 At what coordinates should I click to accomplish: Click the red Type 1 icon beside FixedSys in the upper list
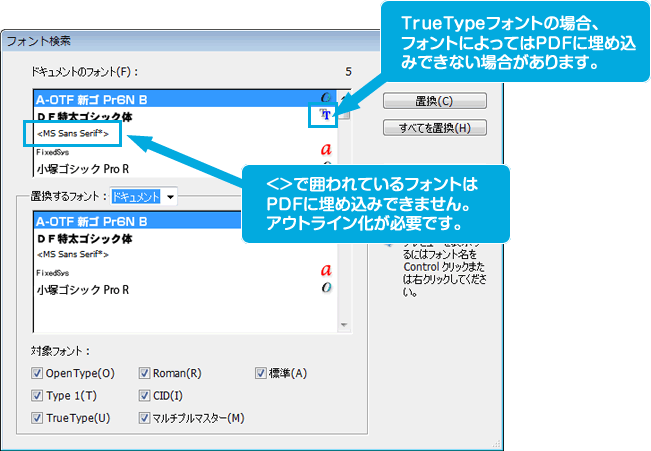pos(325,150)
